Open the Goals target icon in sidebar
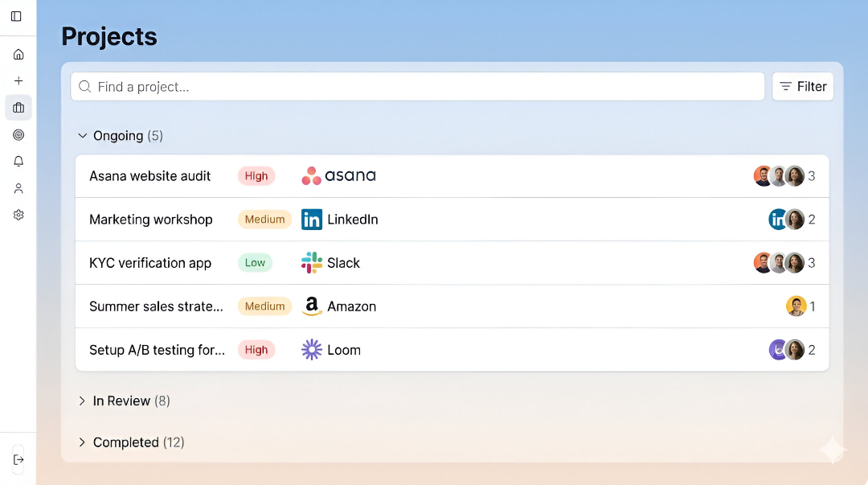Screen dimensions: 868x485 (x=18, y=134)
